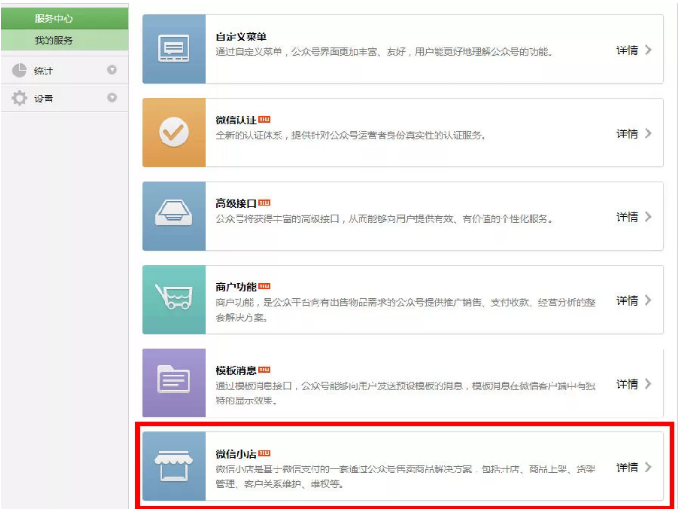Open 详情 chevron for 微信认证

tap(648, 134)
